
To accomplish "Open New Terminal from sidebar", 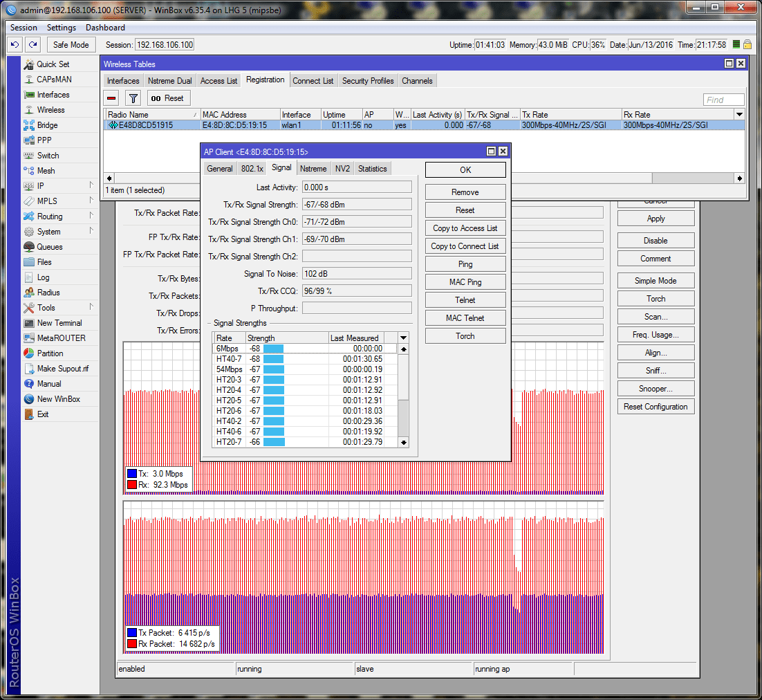I will pyautogui.click(x=59, y=323).
